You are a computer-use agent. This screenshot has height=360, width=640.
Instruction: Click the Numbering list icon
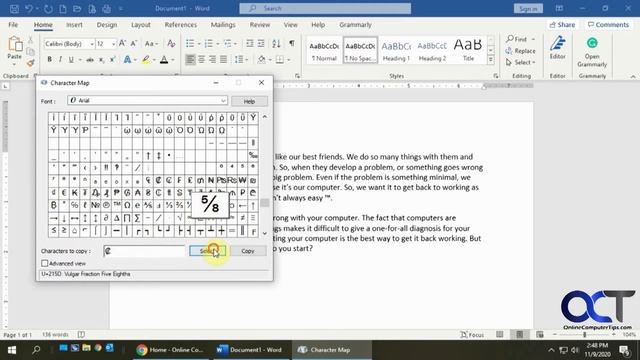click(209, 43)
